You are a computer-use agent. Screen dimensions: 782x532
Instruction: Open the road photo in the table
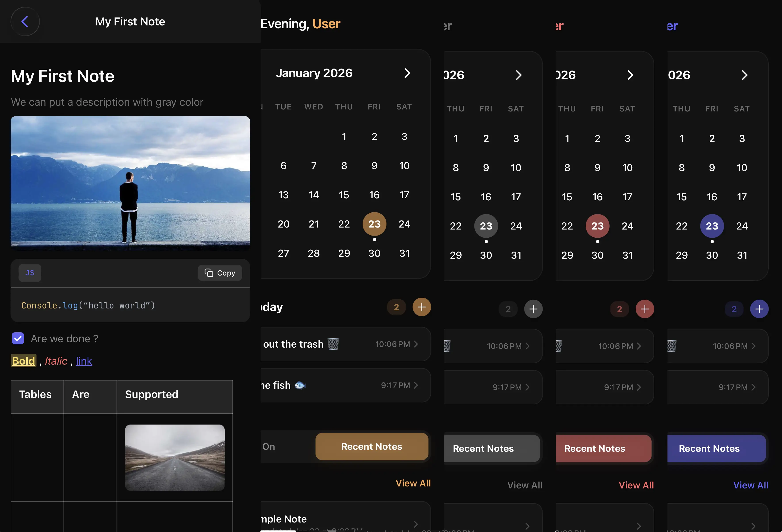(x=175, y=457)
